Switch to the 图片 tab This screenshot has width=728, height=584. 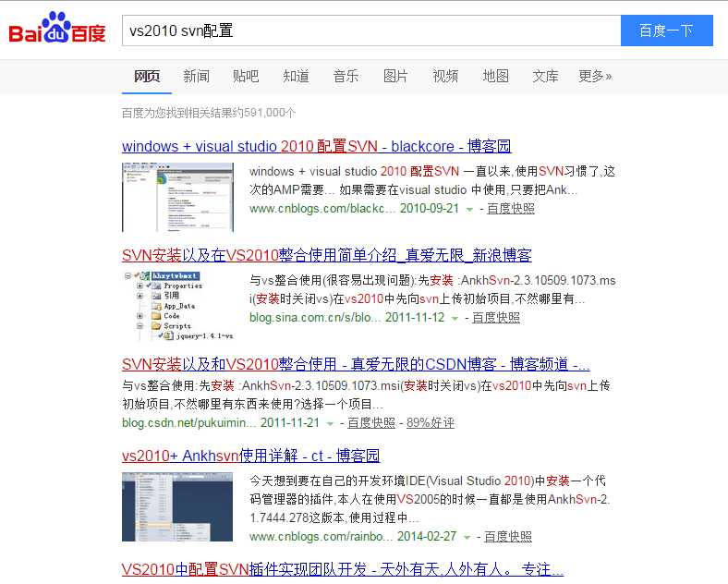395,76
